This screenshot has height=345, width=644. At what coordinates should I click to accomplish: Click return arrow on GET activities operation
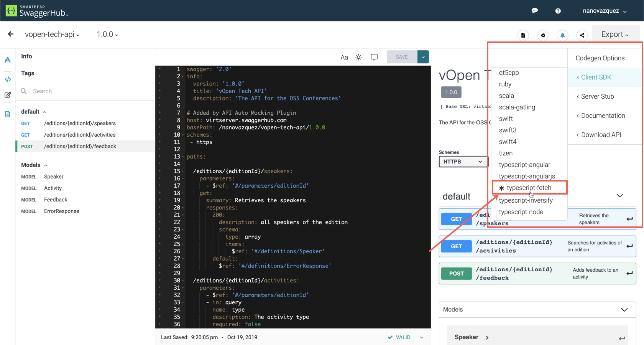[629, 246]
